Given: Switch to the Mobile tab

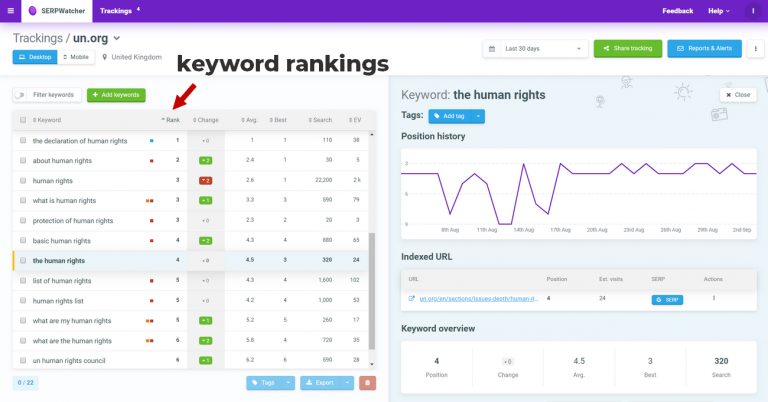Looking at the screenshot, I should [x=77, y=57].
